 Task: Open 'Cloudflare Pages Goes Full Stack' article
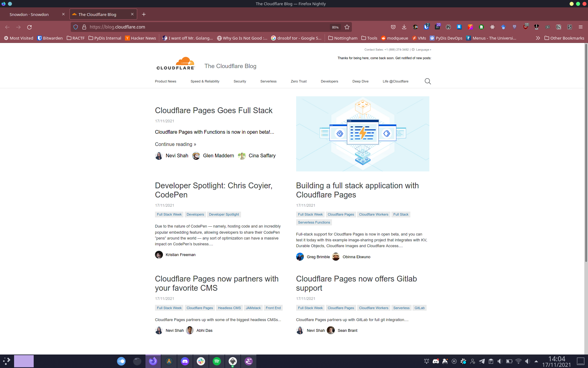213,110
